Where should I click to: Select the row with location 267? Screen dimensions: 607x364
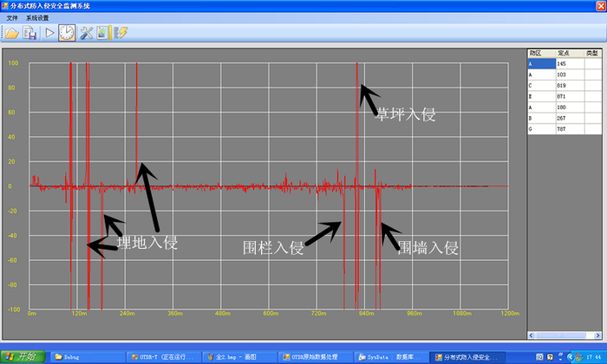[x=565, y=118]
